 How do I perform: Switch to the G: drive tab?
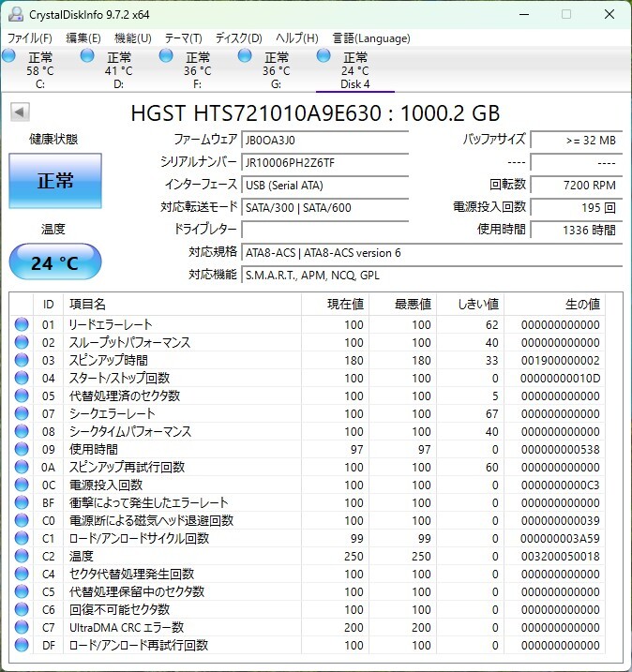coord(277,69)
